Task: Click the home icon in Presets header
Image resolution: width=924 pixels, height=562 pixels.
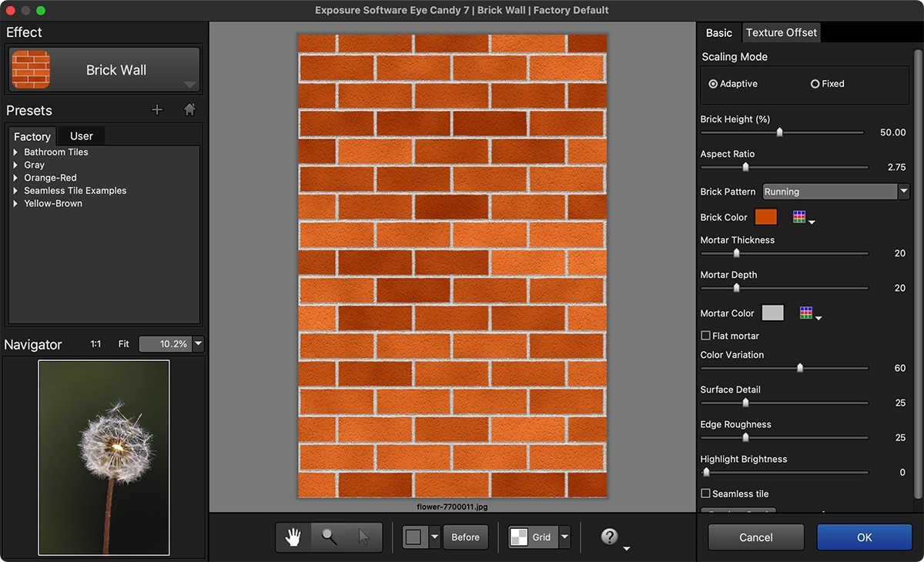Action: [189, 109]
